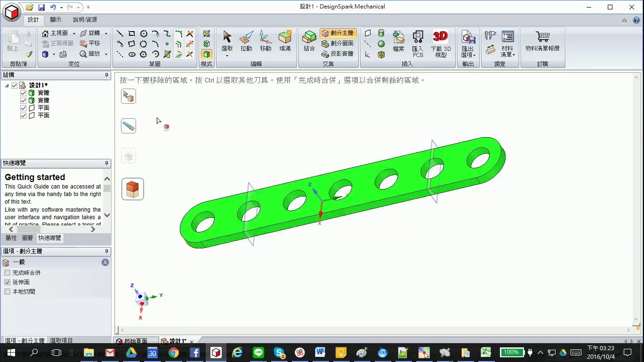Toggle visibility of first 實體 item
This screenshot has width=644, height=362.
coord(24,93)
